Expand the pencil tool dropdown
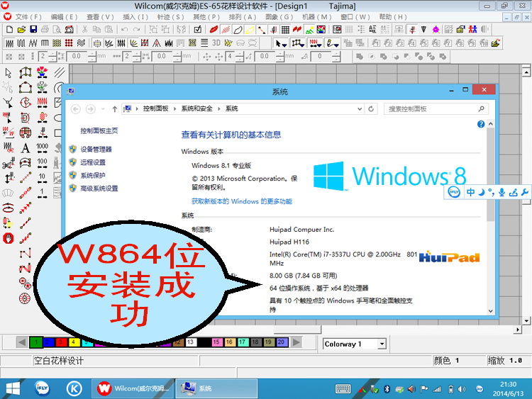Image resolution: width=532 pixels, height=399 pixels. 336,45
